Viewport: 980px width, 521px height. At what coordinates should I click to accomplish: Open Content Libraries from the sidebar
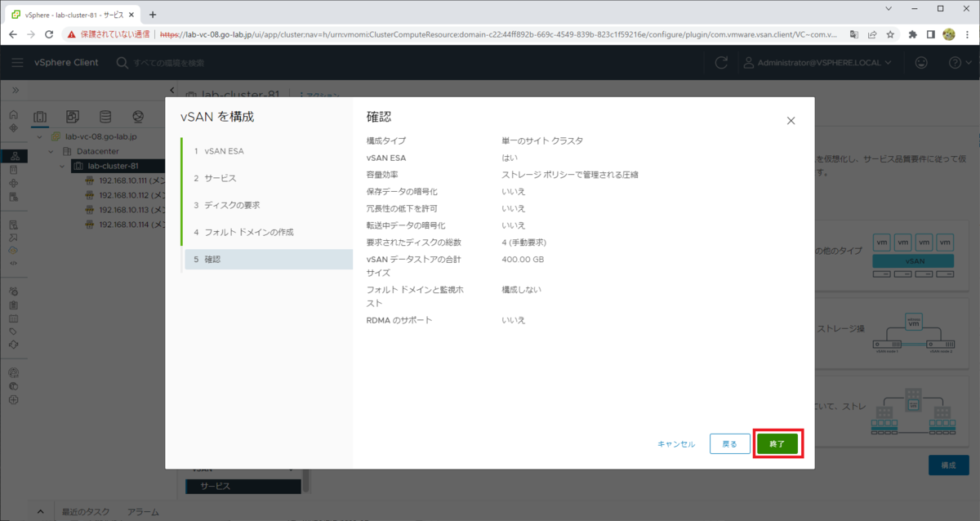click(x=14, y=170)
